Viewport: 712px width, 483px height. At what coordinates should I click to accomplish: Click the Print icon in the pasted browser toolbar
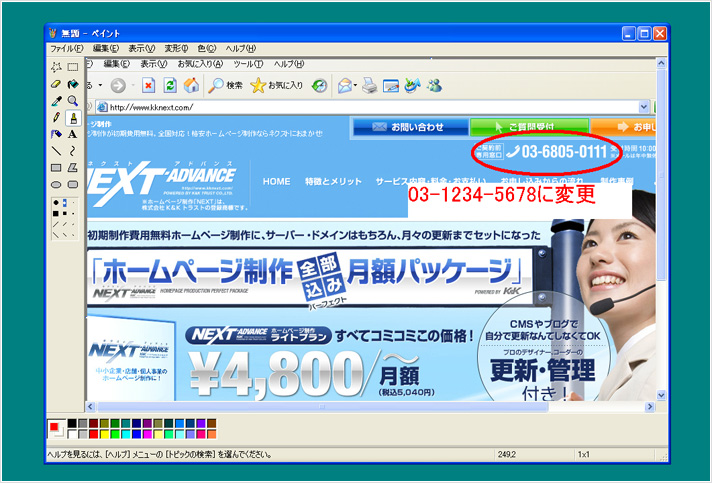pyautogui.click(x=370, y=85)
